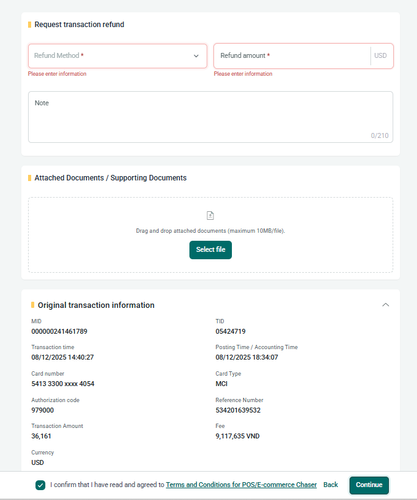Open Terms and Conditions for POS/E-commerce Chaser
This screenshot has width=417, height=500.
coord(241,485)
